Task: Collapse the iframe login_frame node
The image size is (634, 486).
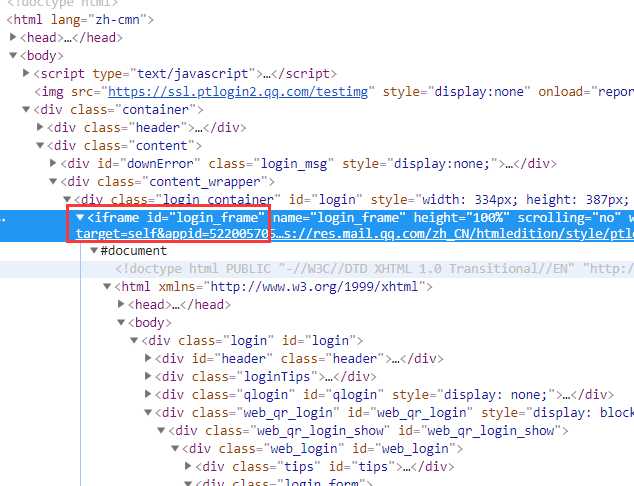Action: [x=80, y=218]
